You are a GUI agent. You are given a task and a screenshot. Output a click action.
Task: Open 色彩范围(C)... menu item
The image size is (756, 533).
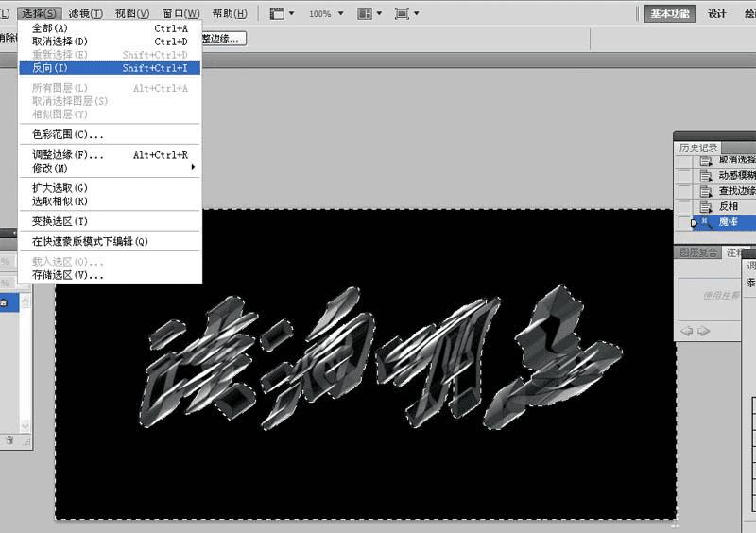point(110,134)
